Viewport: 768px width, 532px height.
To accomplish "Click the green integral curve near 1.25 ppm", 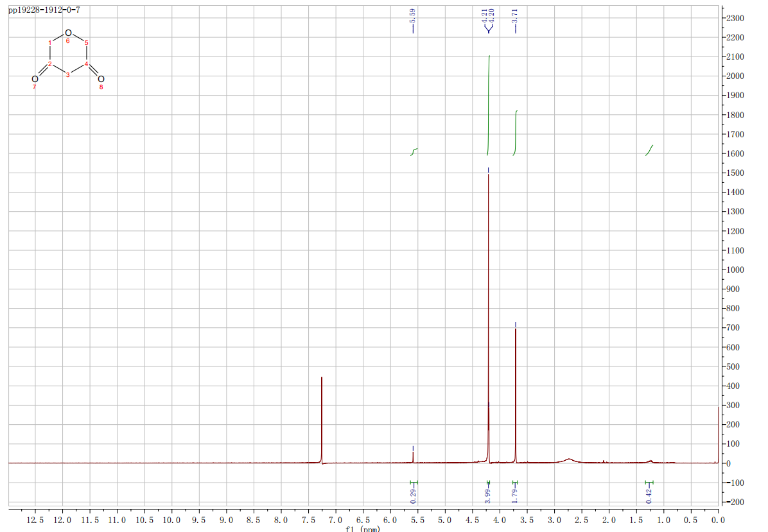I will click(649, 150).
